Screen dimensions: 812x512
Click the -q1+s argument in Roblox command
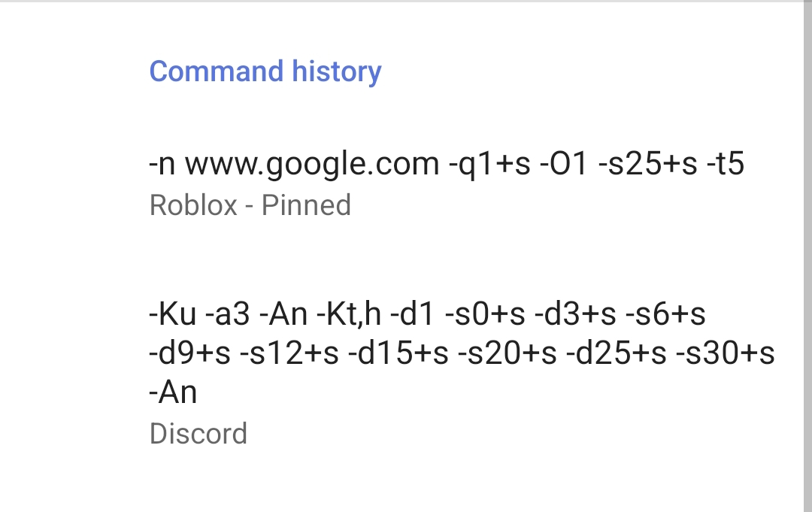point(489,164)
